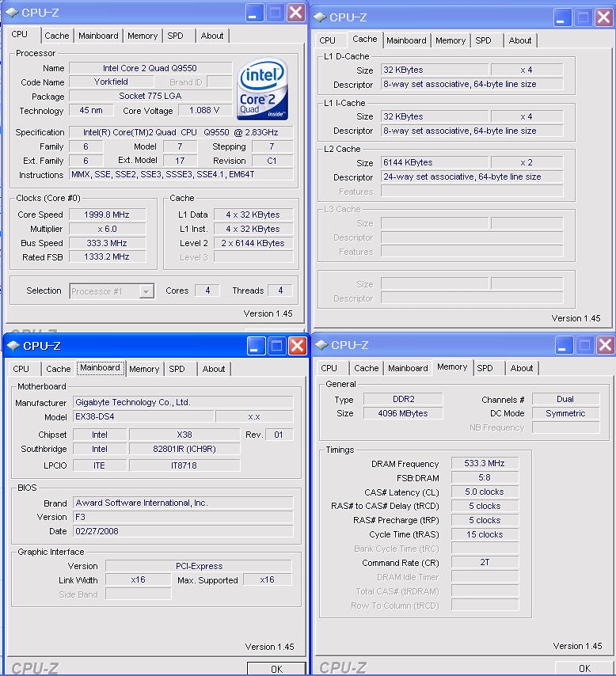Screen dimensions: 616x676
Task: Switch to CPU tab in the Memory window
Action: coord(329,368)
